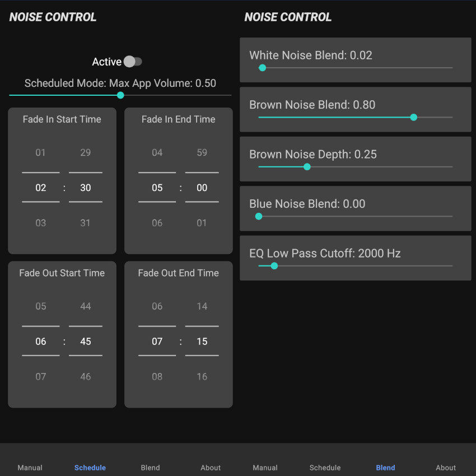Choose minute 01 in Fade In End Time
This screenshot has width=476, height=476.
[x=202, y=223]
